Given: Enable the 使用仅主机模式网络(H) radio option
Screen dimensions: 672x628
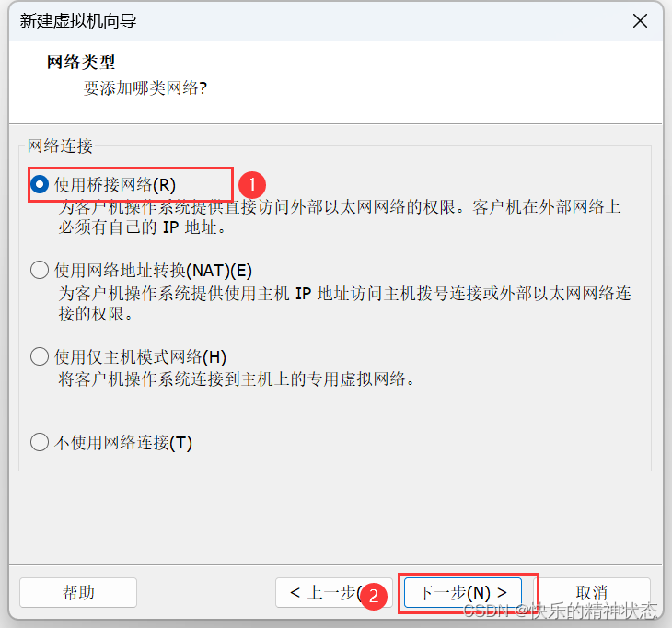Looking at the screenshot, I should point(40,356).
